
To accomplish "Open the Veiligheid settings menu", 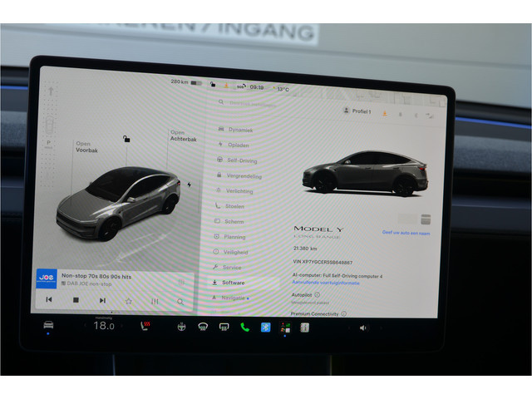I will [x=230, y=252].
